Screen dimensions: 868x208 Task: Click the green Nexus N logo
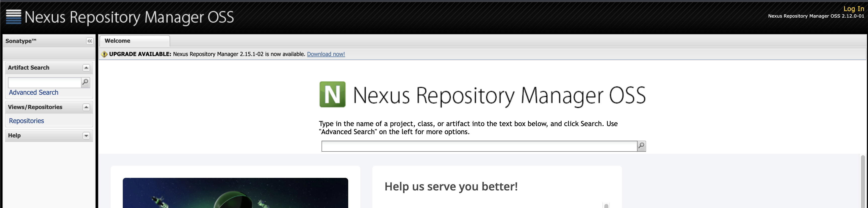pos(332,94)
